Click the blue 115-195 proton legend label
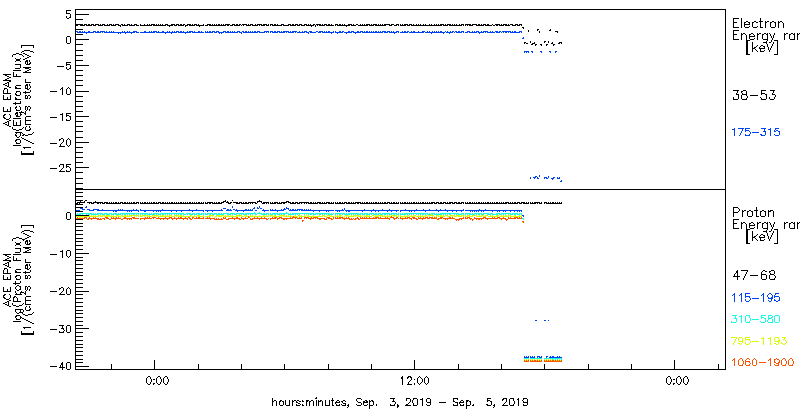800x410 pixels. 756,298
